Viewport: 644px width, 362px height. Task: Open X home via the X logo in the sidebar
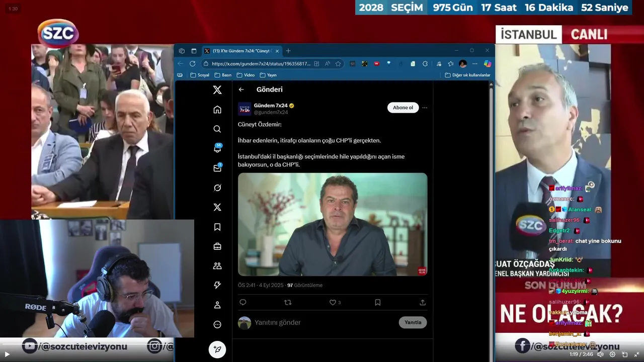pyautogui.click(x=217, y=90)
